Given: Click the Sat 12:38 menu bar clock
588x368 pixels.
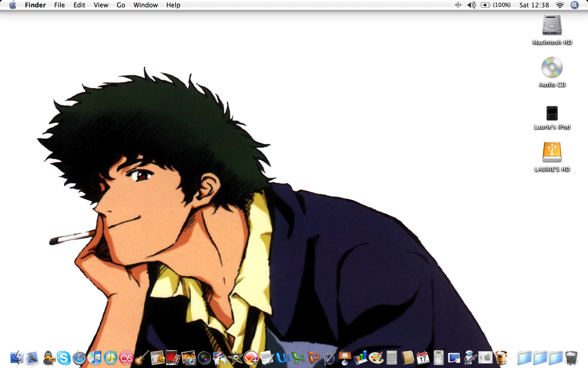Looking at the screenshot, I should point(534,5).
